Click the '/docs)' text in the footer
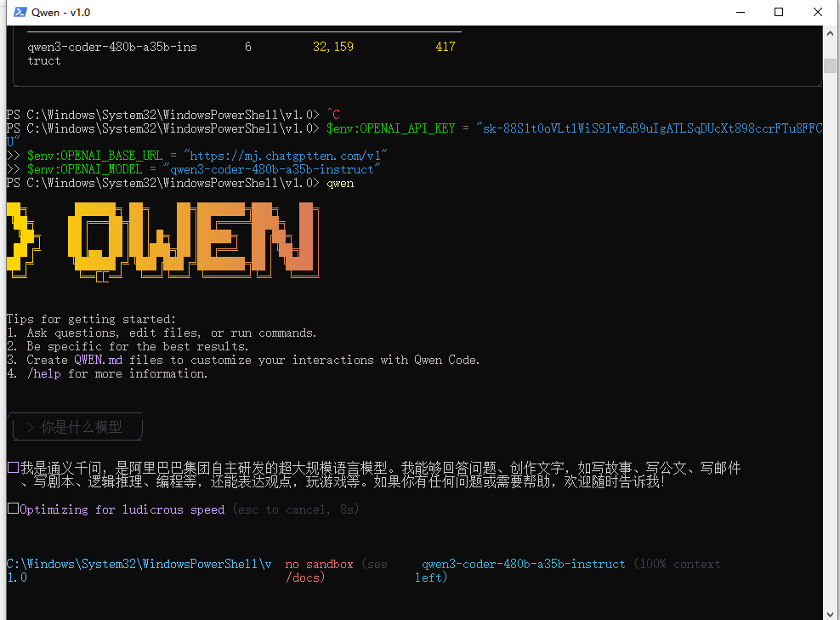The width and height of the screenshot is (840, 620). [x=305, y=577]
